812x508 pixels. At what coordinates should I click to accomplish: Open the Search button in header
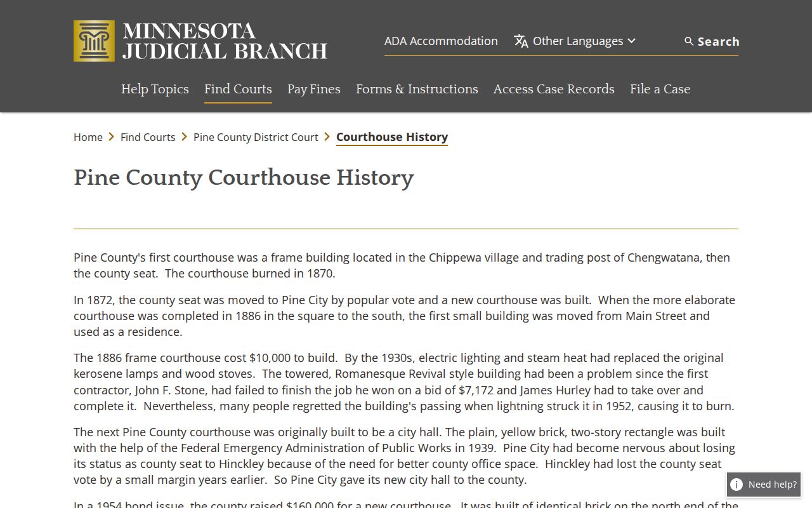(x=712, y=41)
